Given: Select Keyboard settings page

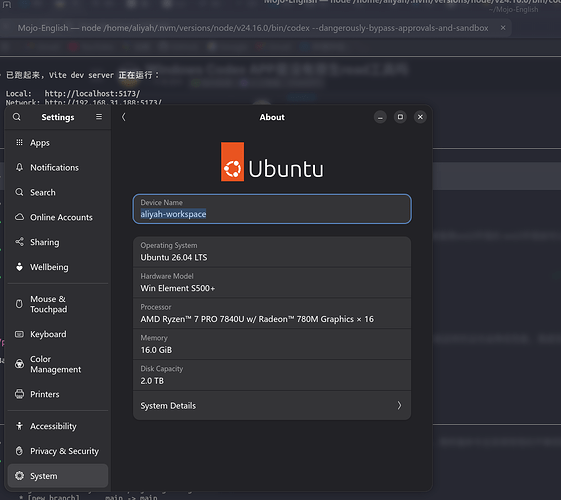Looking at the screenshot, I should 58,334.
